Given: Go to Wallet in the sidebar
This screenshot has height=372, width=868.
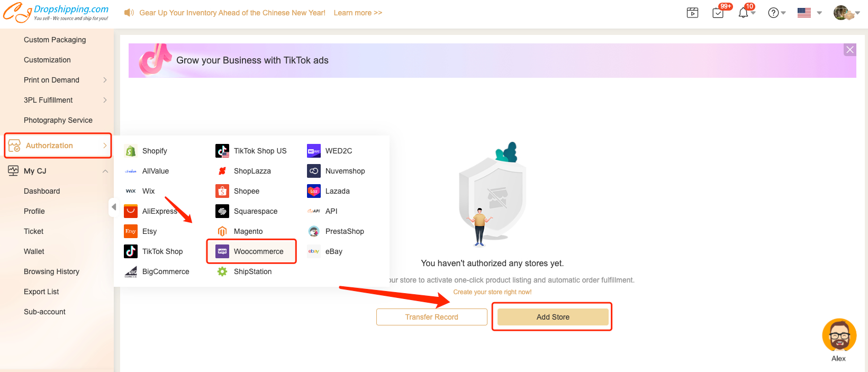Looking at the screenshot, I should pos(34,251).
